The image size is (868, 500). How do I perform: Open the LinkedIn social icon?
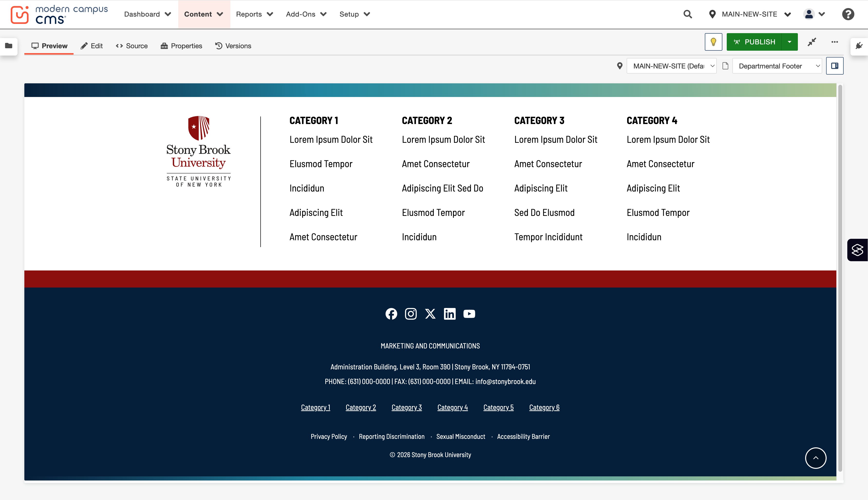coord(450,314)
